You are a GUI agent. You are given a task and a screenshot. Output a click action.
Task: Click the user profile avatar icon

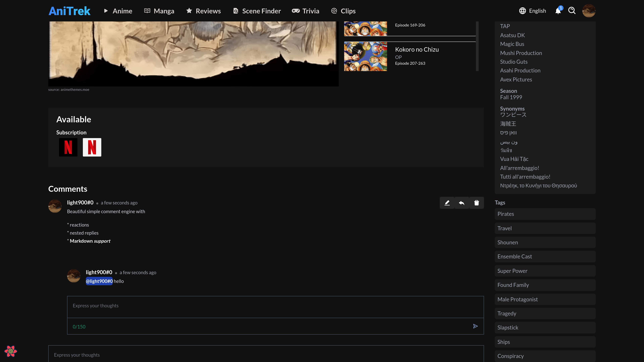click(x=589, y=11)
